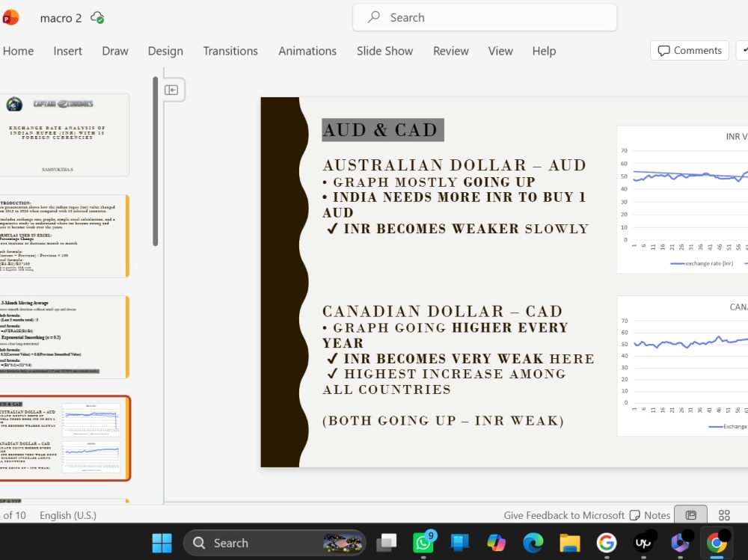The image size is (748, 560).
Task: Click Give Feedback to Microsoft
Action: click(564, 515)
